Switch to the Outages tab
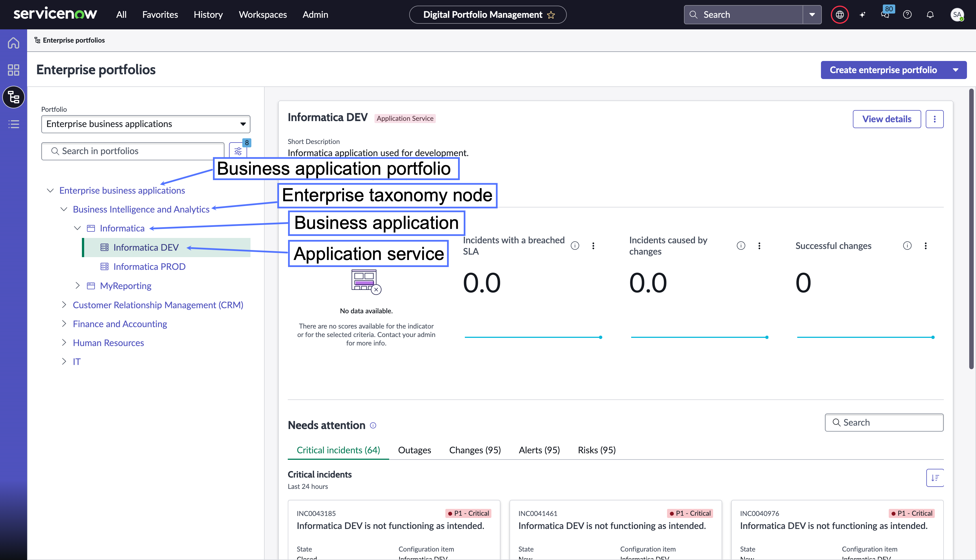The height and width of the screenshot is (560, 976). (x=414, y=450)
